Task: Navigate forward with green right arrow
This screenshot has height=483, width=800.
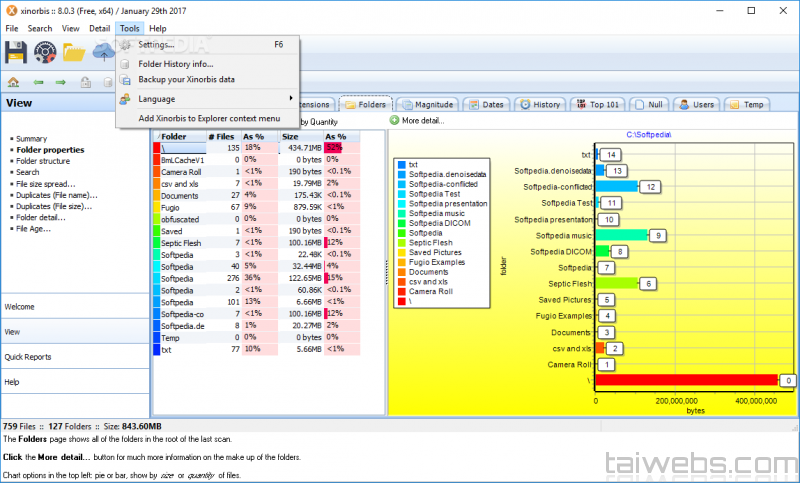Action: [x=61, y=82]
